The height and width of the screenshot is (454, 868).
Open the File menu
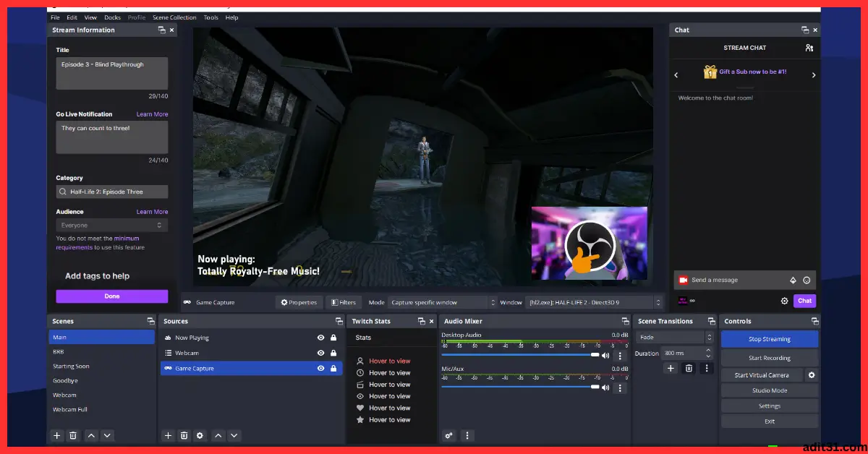pos(56,17)
